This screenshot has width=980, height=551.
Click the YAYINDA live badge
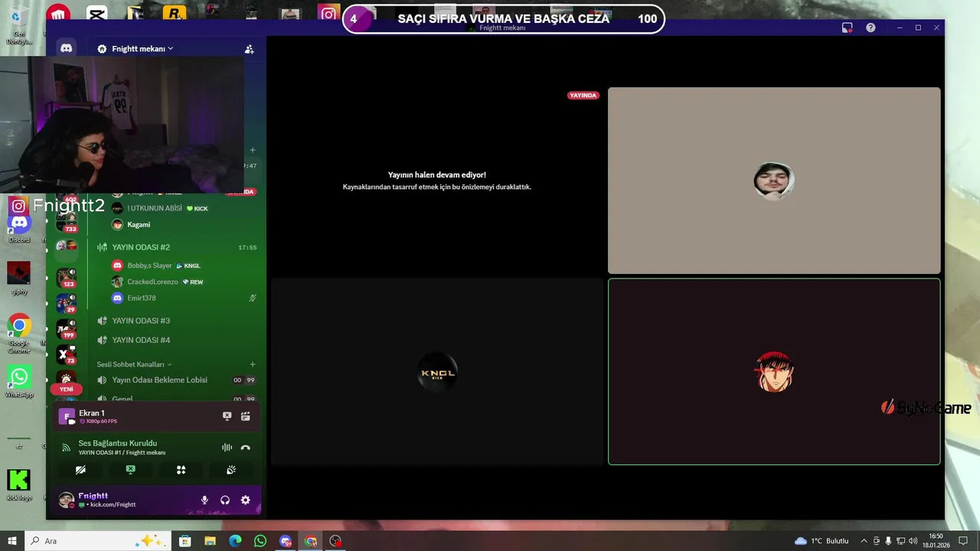[x=583, y=96]
